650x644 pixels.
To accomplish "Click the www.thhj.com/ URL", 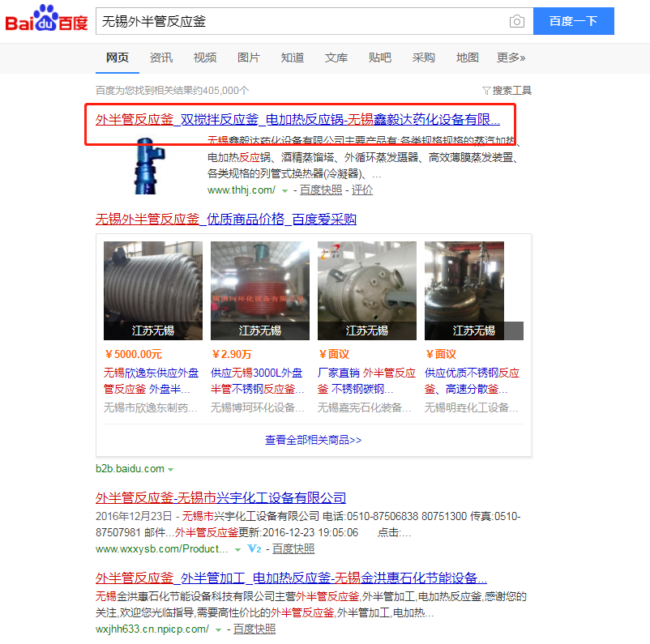I will point(242,190).
